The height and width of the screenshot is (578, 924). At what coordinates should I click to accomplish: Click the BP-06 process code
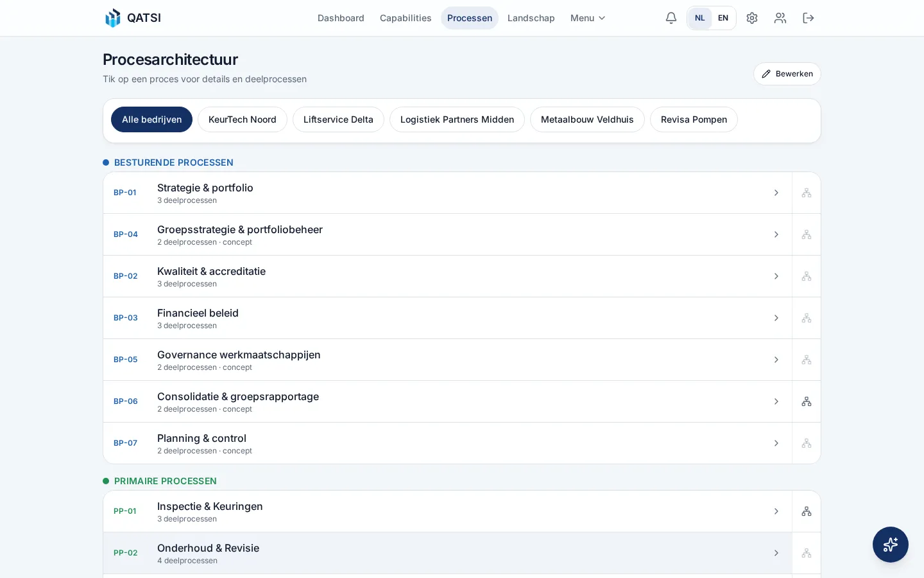pyautogui.click(x=126, y=401)
